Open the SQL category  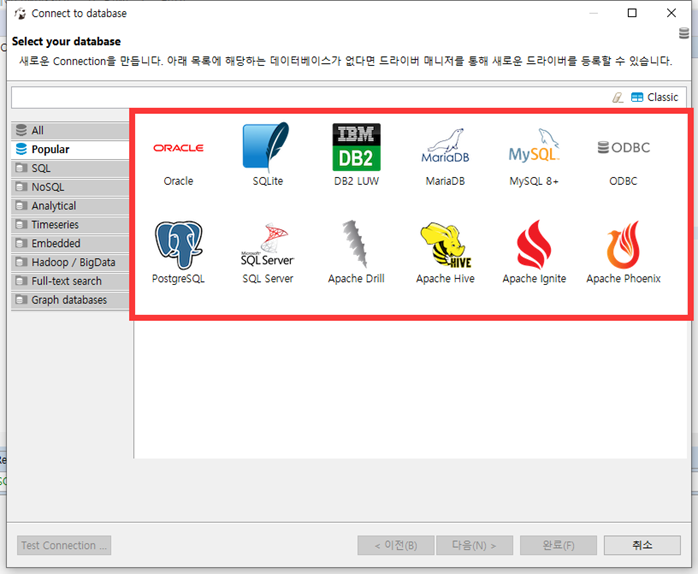pyautogui.click(x=70, y=168)
